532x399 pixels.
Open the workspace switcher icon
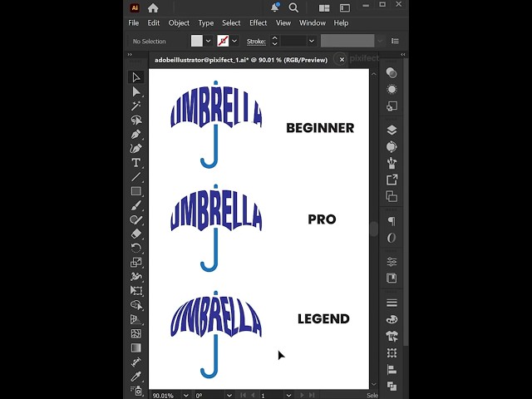coord(345,8)
